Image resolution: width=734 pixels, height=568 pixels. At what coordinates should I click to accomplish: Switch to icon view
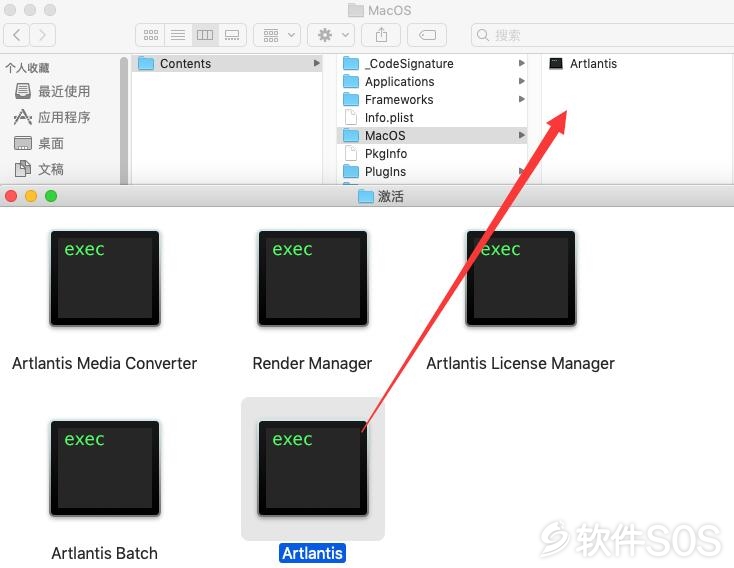coord(150,35)
